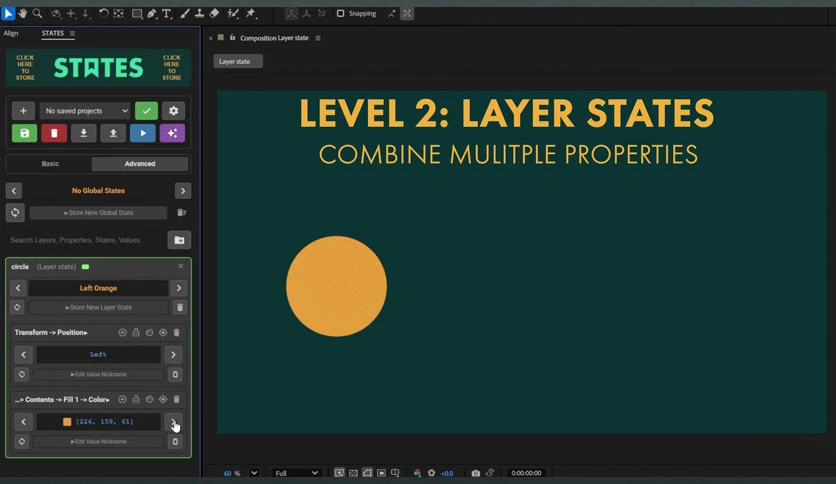Open the Align panel tab
This screenshot has height=484, width=836.
11,33
